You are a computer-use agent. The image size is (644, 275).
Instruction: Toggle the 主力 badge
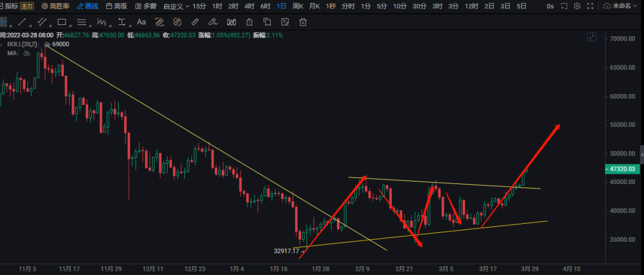point(27,6)
